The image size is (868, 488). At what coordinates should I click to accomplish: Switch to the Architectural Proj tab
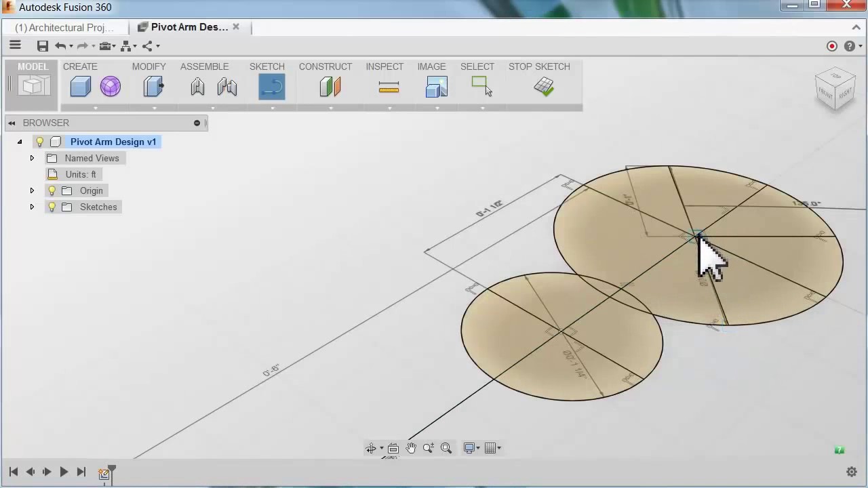coord(64,27)
